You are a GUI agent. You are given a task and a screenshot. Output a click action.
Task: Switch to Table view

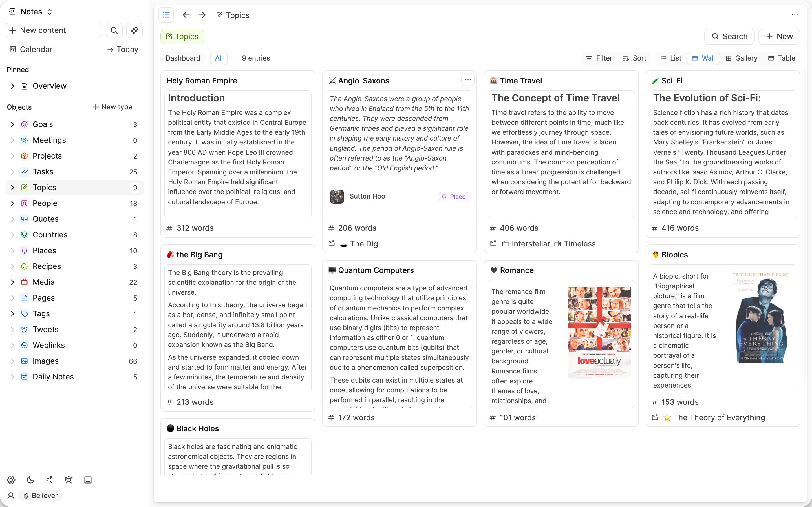(x=782, y=58)
